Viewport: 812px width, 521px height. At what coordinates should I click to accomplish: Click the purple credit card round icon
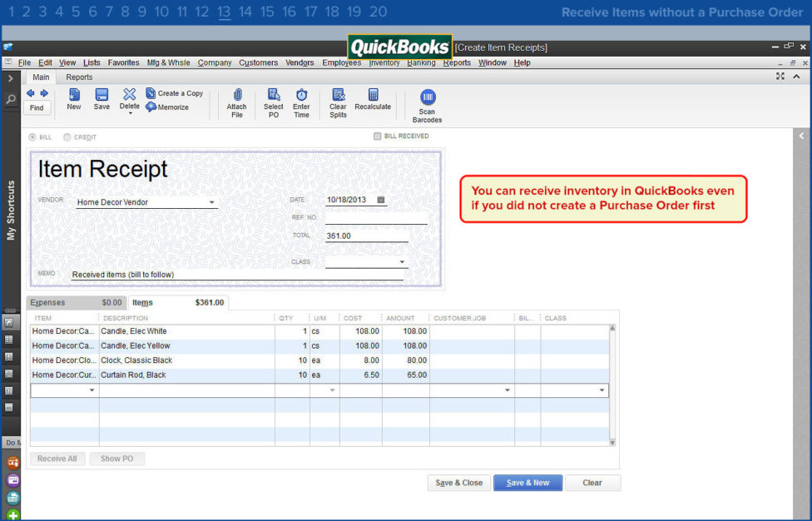click(13, 480)
